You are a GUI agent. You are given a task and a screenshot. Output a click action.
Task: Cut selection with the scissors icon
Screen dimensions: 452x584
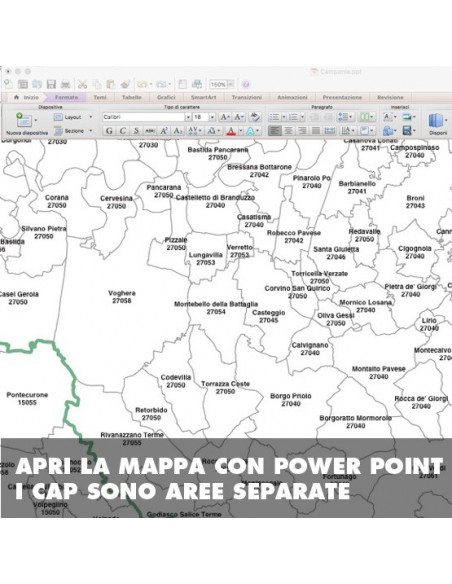click(82, 85)
